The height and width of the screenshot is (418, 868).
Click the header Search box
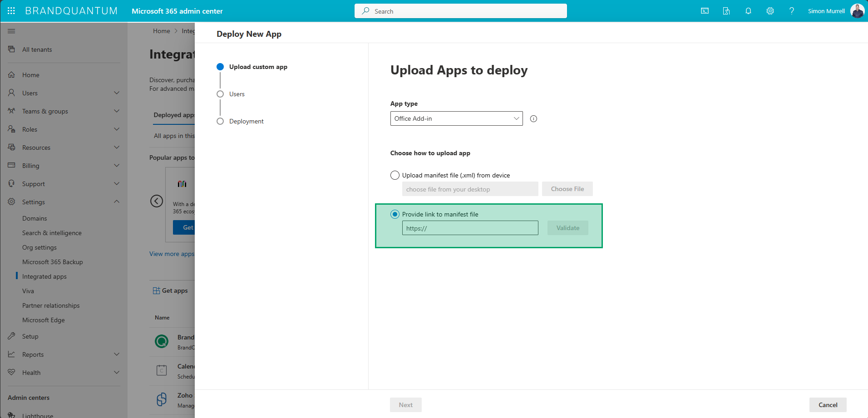tap(461, 11)
